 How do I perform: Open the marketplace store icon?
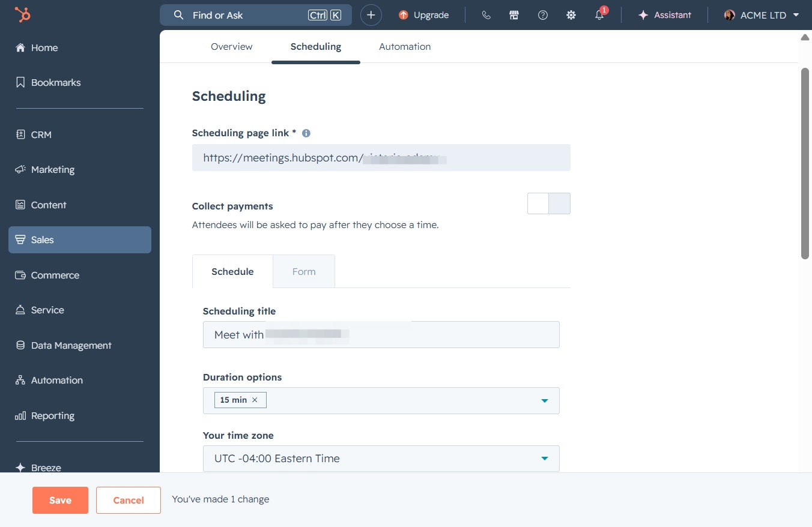(x=514, y=15)
